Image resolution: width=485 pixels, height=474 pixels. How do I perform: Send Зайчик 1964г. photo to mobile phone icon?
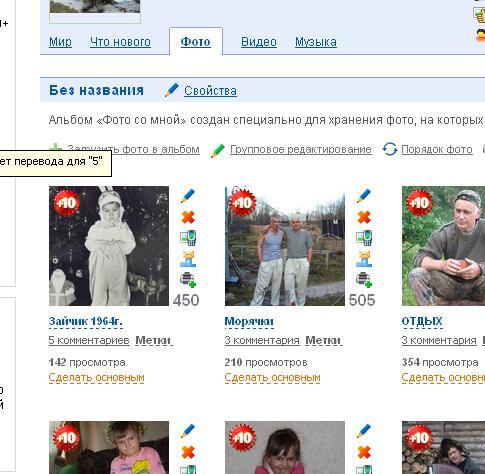tap(188, 238)
